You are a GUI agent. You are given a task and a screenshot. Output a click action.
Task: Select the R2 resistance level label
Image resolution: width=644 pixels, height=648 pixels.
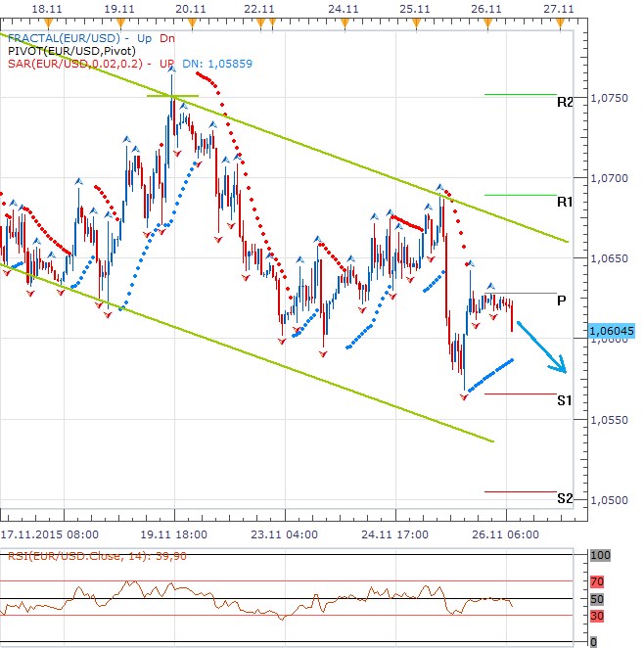coord(565,102)
